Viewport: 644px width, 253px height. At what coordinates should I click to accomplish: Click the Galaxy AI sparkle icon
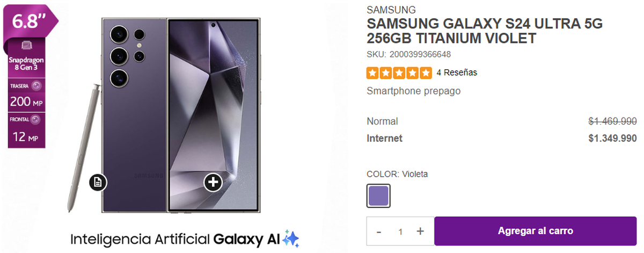click(291, 238)
